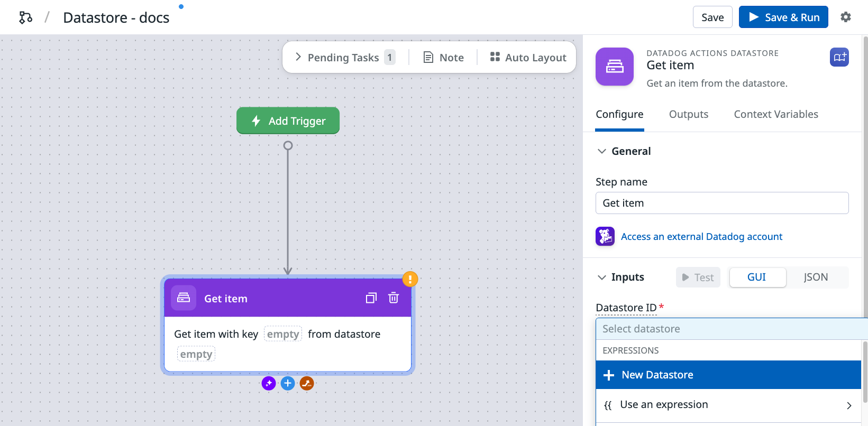Switch to the Outputs tab
The width and height of the screenshot is (868, 426).
point(688,114)
